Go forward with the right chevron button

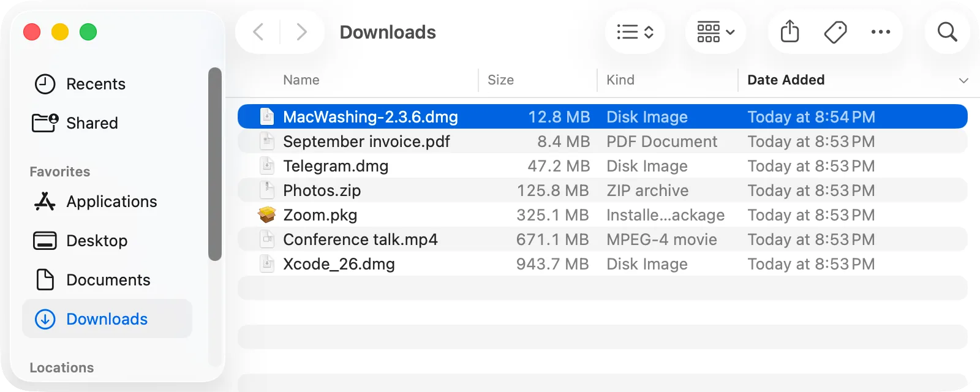301,32
